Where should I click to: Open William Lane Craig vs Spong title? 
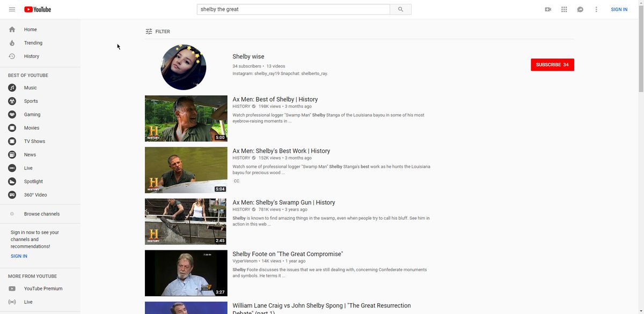click(321, 309)
